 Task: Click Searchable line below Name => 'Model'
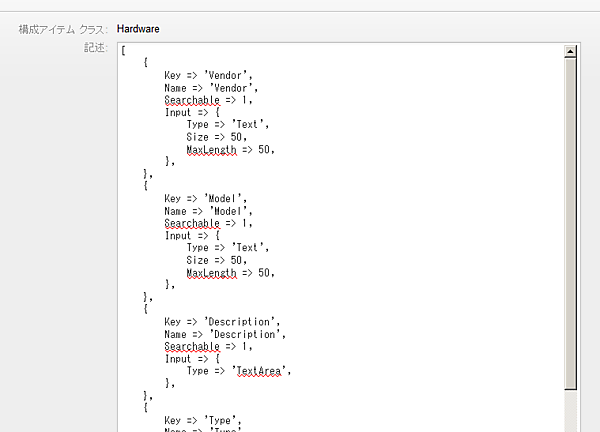[209, 223]
